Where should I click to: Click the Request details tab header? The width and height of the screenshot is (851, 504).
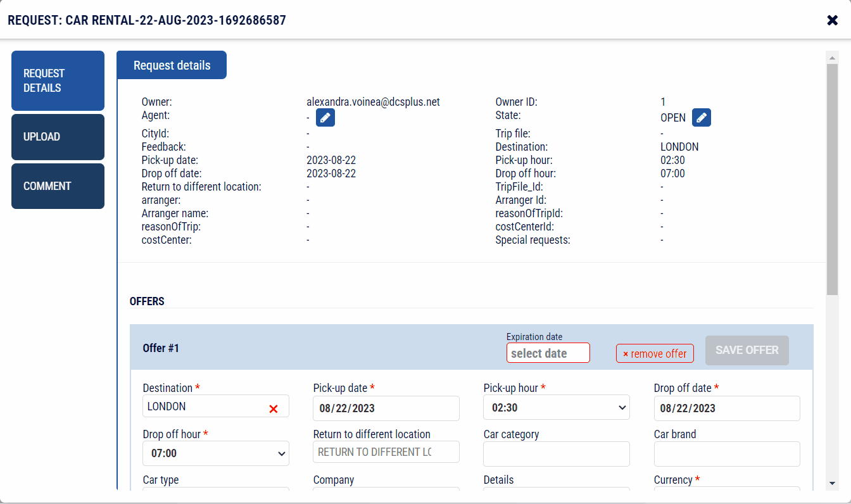[x=171, y=65]
